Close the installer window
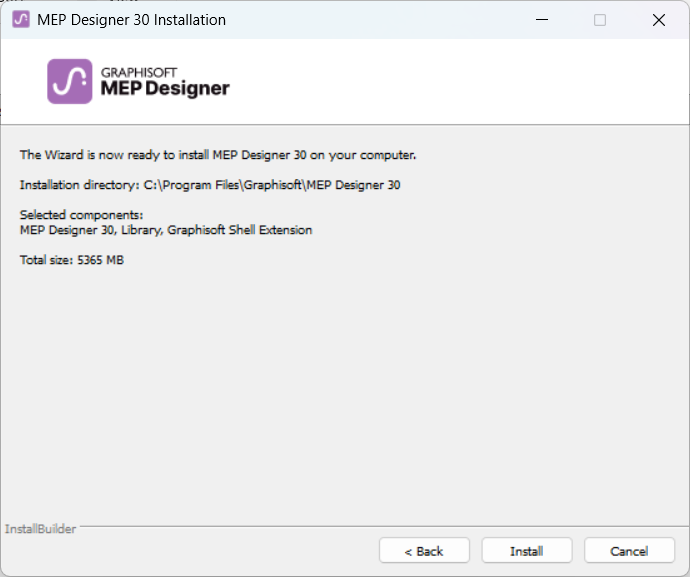This screenshot has height=577, width=690. [659, 20]
